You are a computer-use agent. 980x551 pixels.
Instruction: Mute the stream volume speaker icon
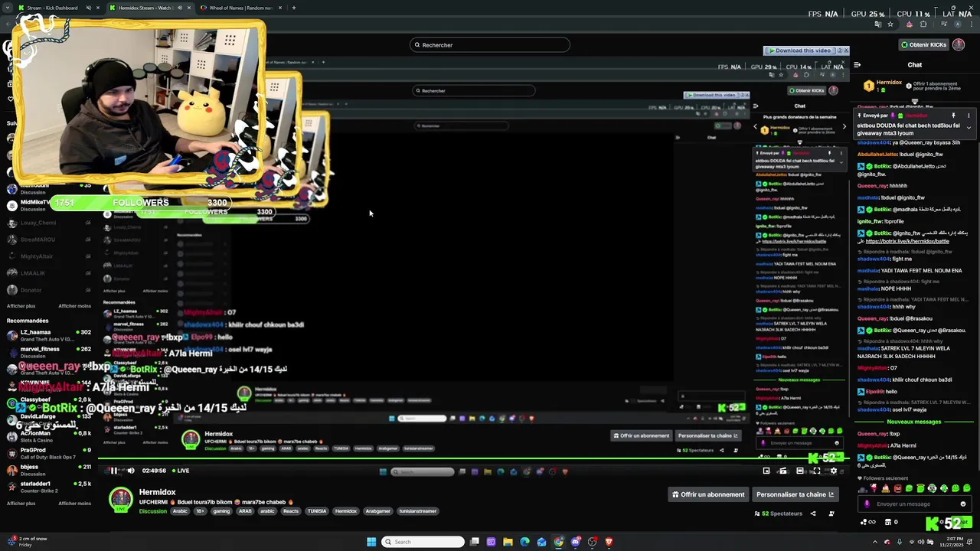pyautogui.click(x=131, y=471)
